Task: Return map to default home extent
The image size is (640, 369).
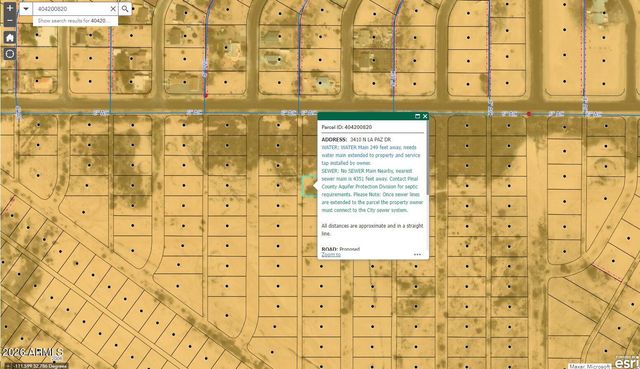Action: pyautogui.click(x=10, y=38)
